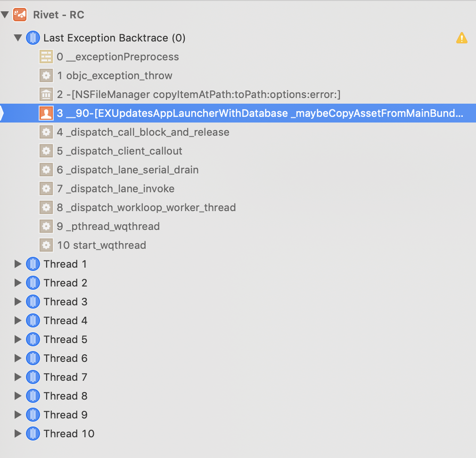476x458 pixels.
Task: Click the user-code person icon on frame 3
Action: [46, 113]
